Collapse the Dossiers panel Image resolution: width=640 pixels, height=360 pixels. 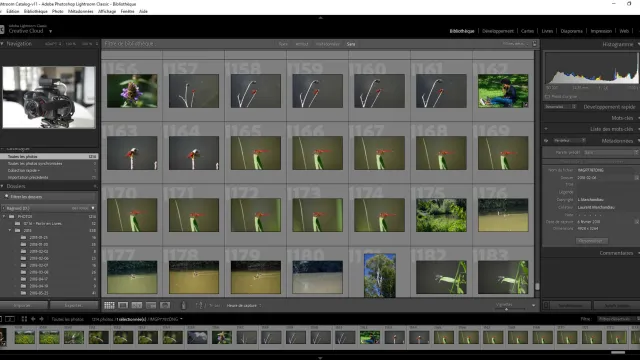(2, 186)
